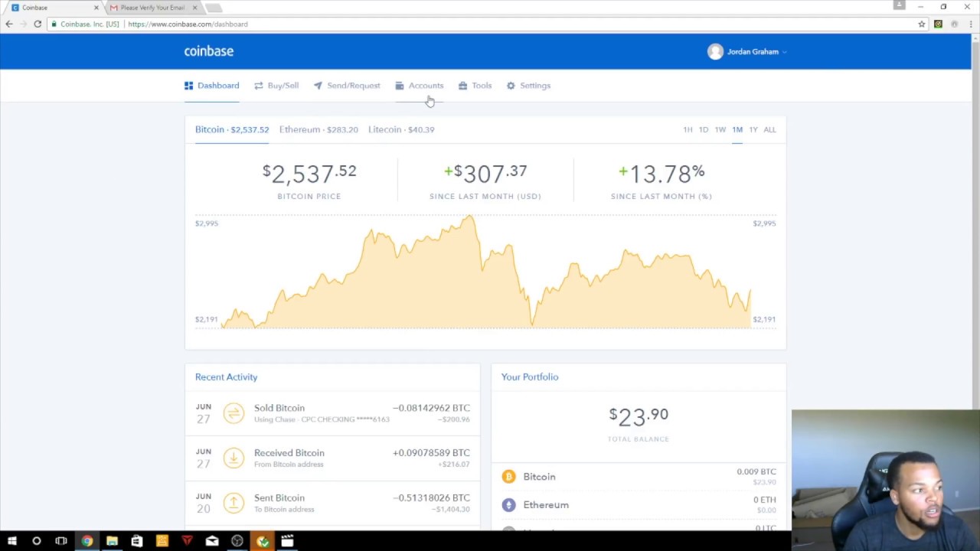
Task: Switch to the Ethereum price tab
Action: [x=318, y=129]
